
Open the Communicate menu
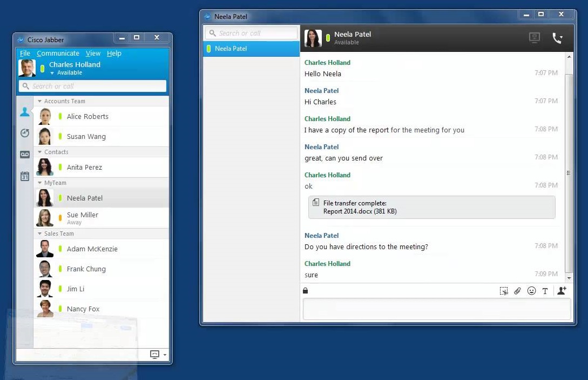58,54
